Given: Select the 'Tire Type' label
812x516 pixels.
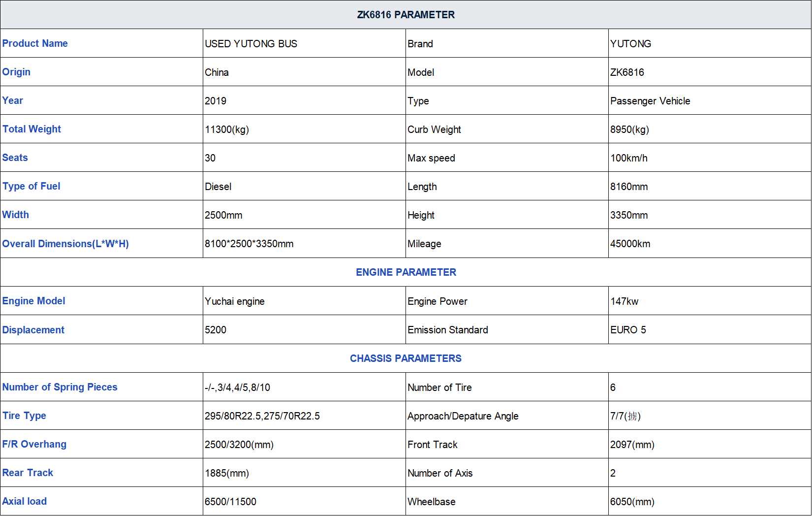Looking at the screenshot, I should click(x=24, y=416).
